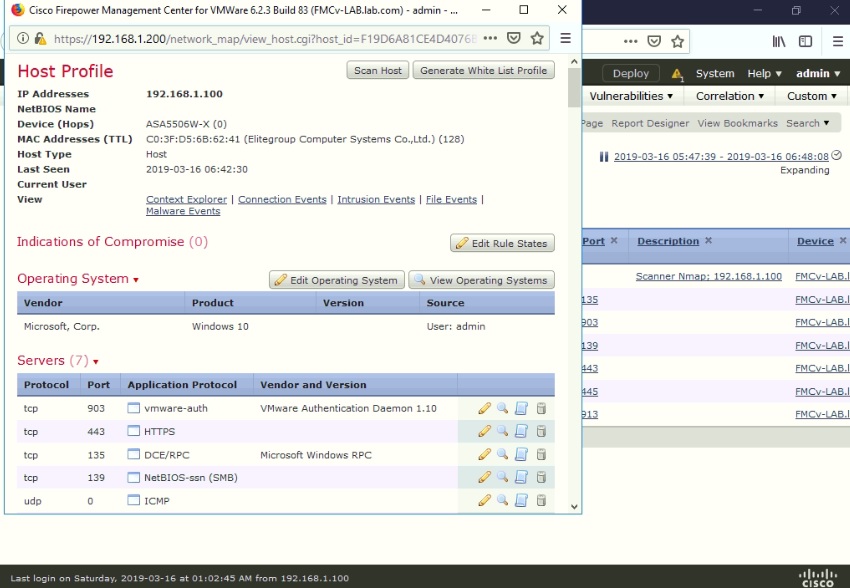The height and width of the screenshot is (588, 850).
Task: Click Edit Operating System button
Action: coord(337,280)
